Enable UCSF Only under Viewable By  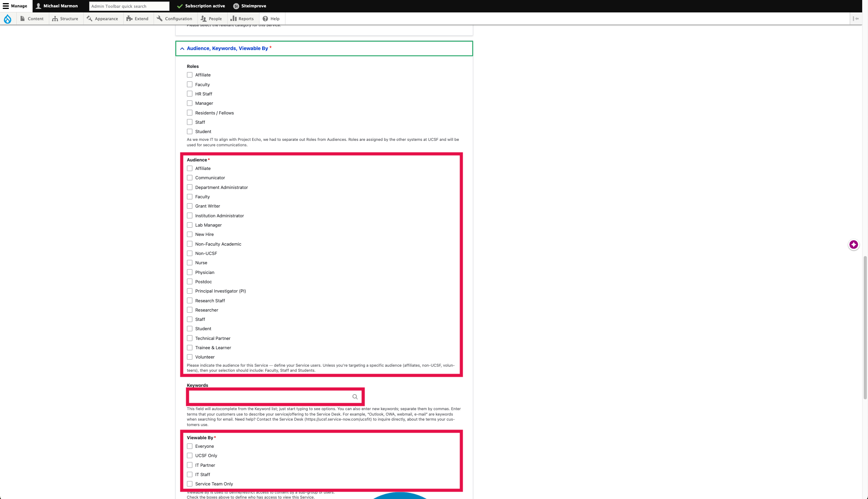coord(190,455)
